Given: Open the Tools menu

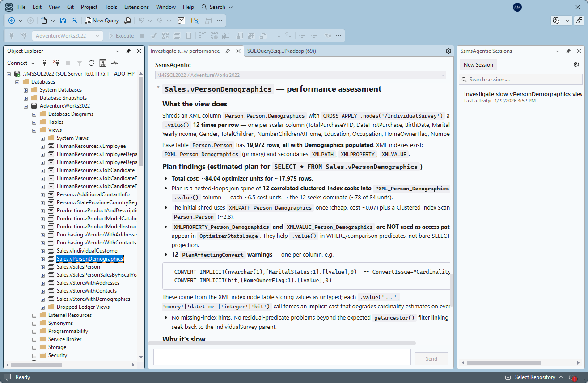Looking at the screenshot, I should pos(110,7).
